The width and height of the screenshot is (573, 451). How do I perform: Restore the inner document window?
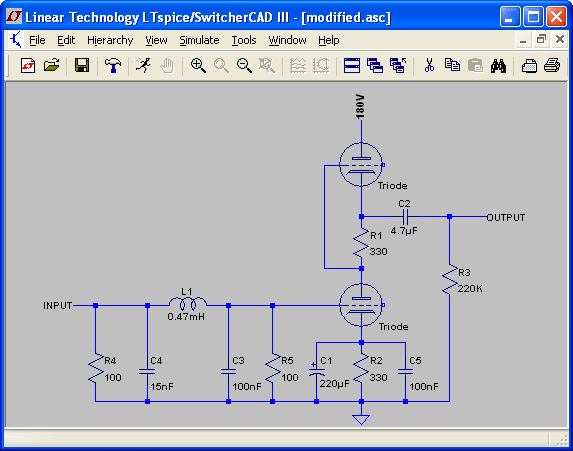(x=541, y=39)
